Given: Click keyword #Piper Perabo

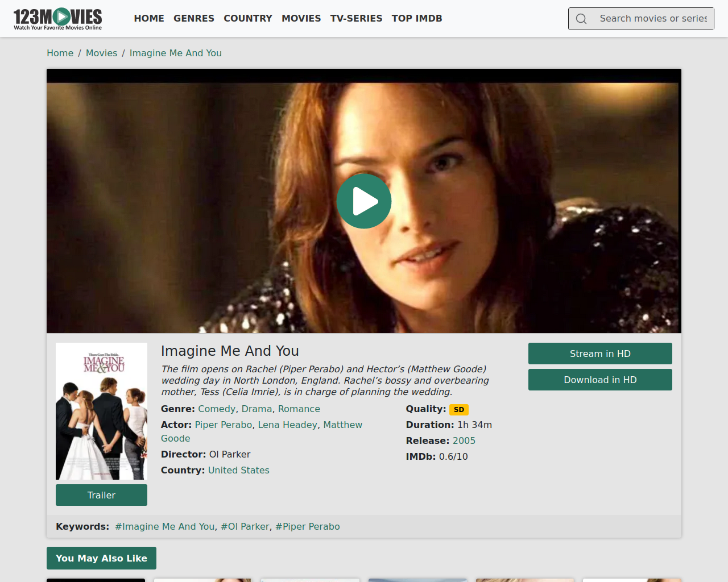Looking at the screenshot, I should pyautogui.click(x=308, y=526).
